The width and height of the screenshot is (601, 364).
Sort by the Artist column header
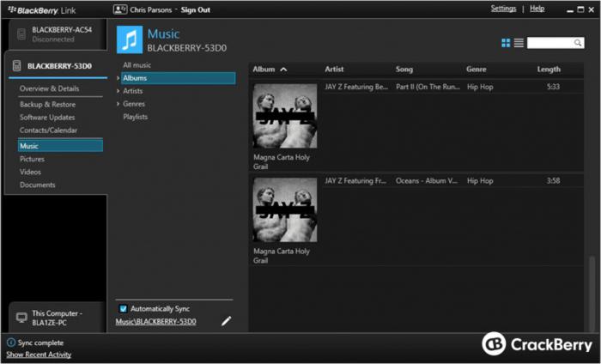(334, 70)
